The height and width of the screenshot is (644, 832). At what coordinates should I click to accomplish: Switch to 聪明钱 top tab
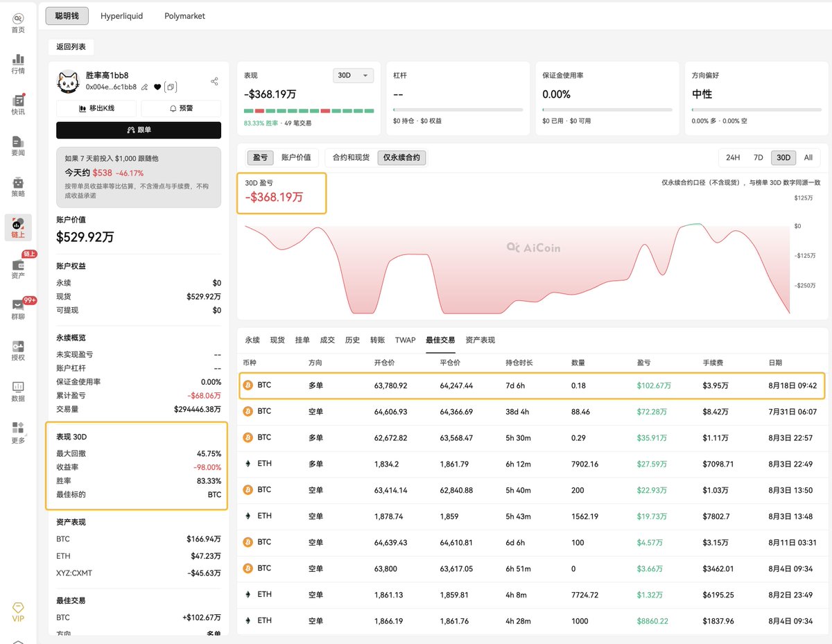[x=67, y=16]
